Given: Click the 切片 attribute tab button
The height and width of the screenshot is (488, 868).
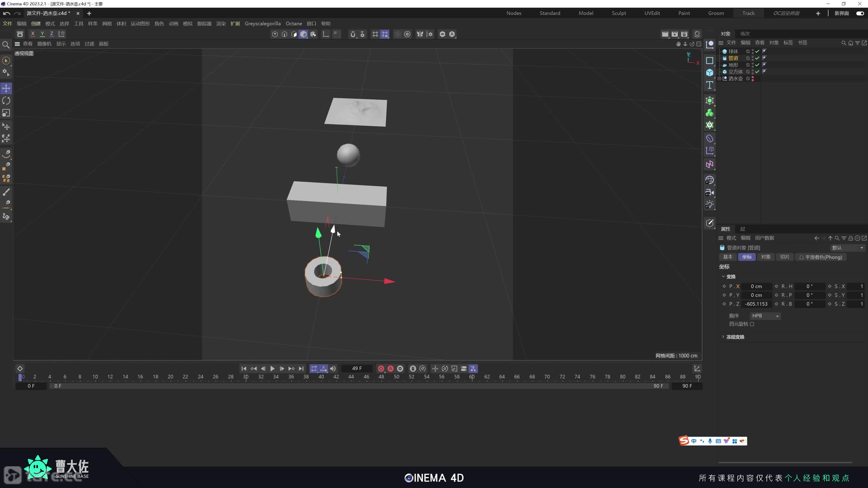Looking at the screenshot, I should pos(785,257).
